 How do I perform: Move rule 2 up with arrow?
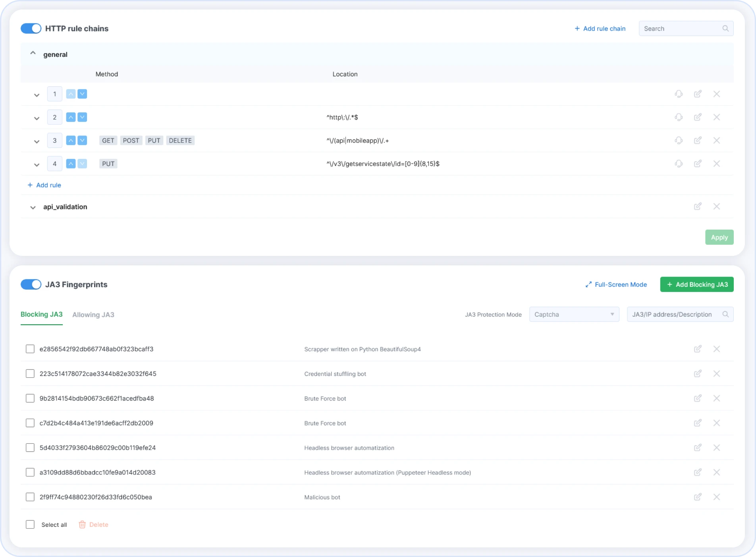tap(71, 117)
